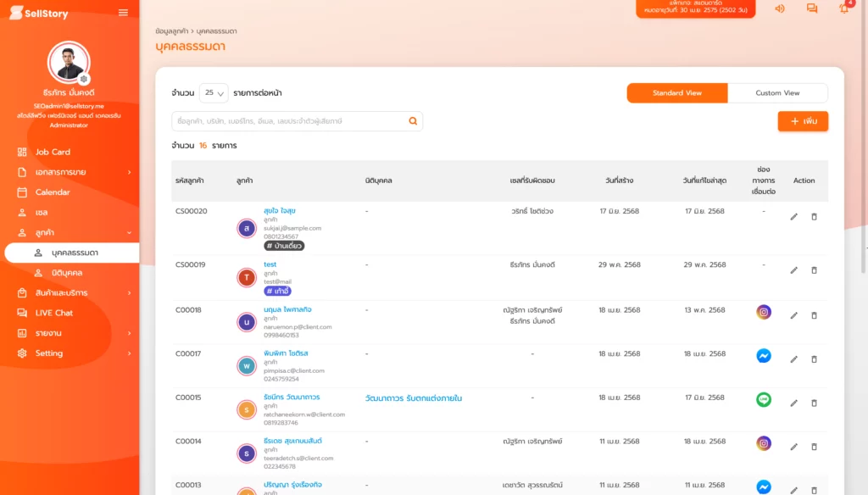Viewport: 868px width, 495px height.
Task: Click ข้อมูลลูกค้า breadcrumb link
Action: (x=171, y=31)
